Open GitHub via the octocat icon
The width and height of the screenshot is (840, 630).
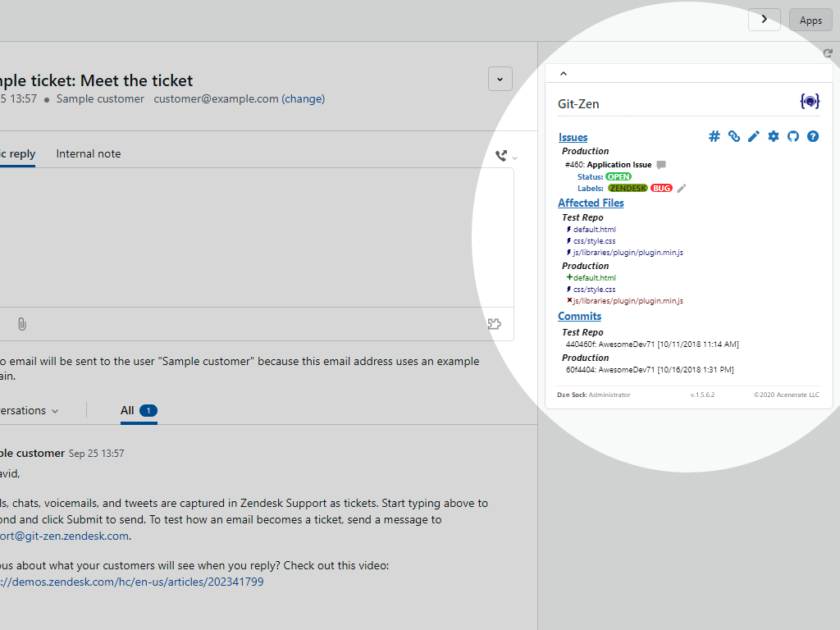[792, 136]
